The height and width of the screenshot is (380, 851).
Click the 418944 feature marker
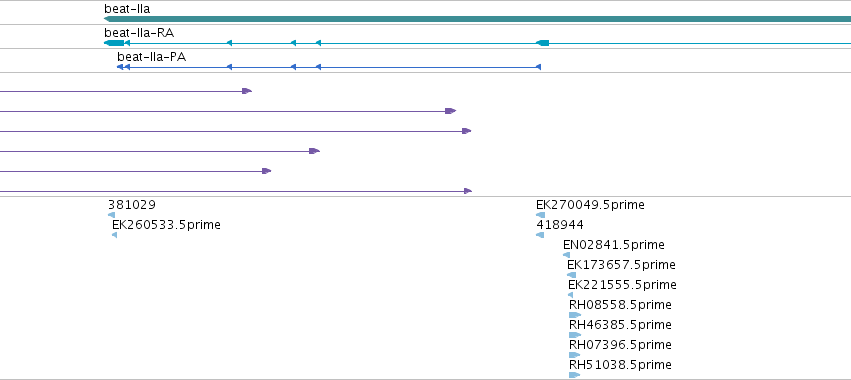pos(540,235)
